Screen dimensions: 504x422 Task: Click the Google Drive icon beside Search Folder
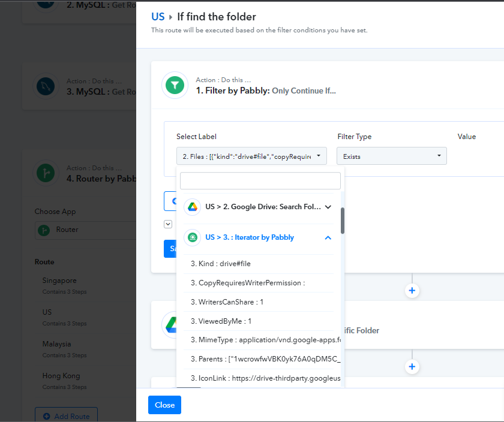click(x=193, y=207)
